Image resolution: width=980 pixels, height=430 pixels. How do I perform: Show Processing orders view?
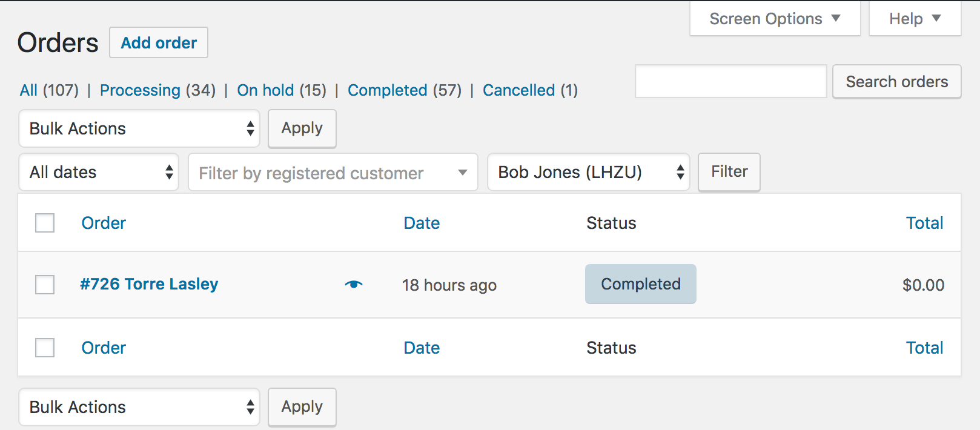[140, 90]
